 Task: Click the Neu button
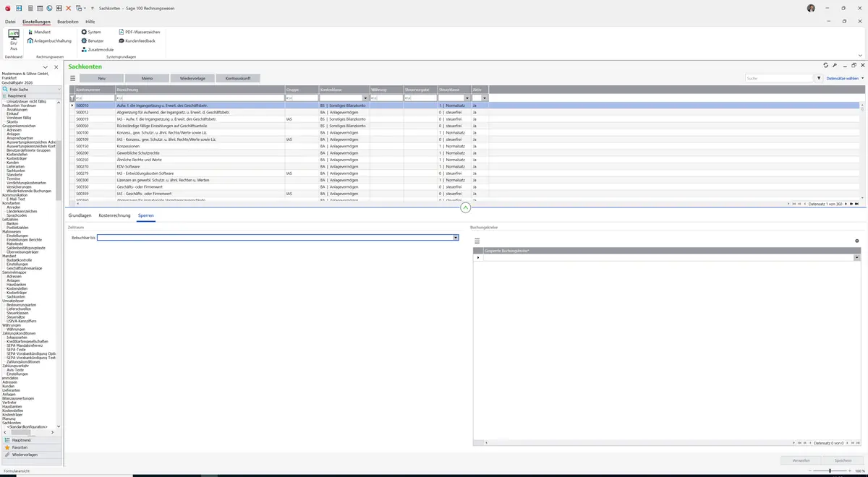(101, 78)
